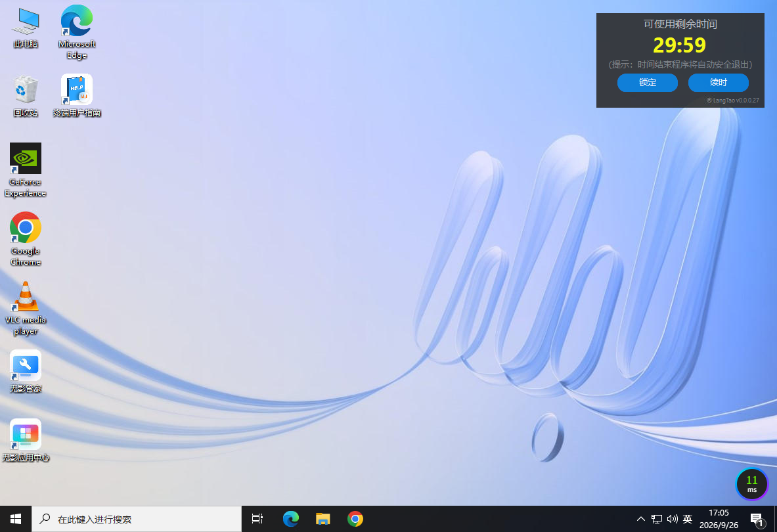Select the VLC media player shortcut
Image resolution: width=777 pixels, height=532 pixels.
pos(25,308)
